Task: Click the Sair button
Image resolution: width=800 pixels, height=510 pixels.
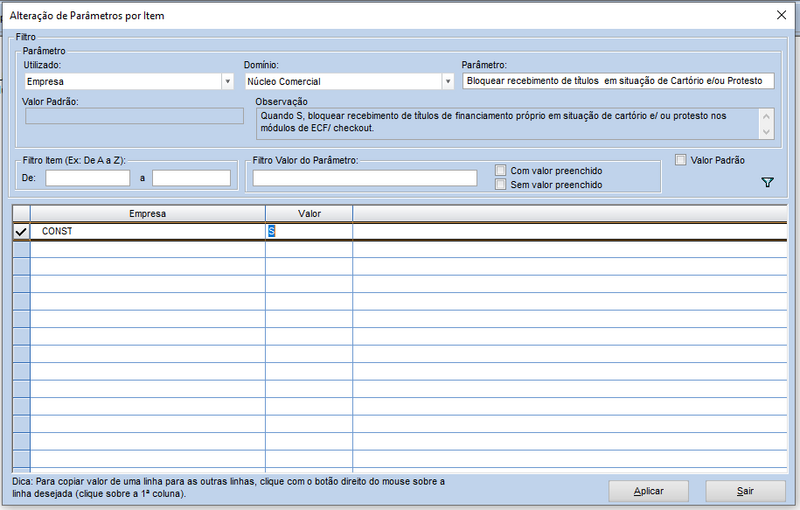Action: click(745, 491)
